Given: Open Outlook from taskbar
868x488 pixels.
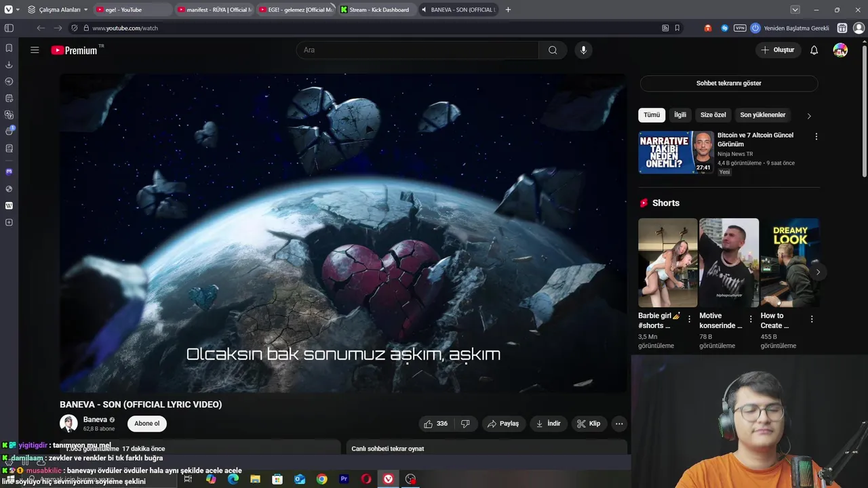Looking at the screenshot, I should tap(300, 479).
